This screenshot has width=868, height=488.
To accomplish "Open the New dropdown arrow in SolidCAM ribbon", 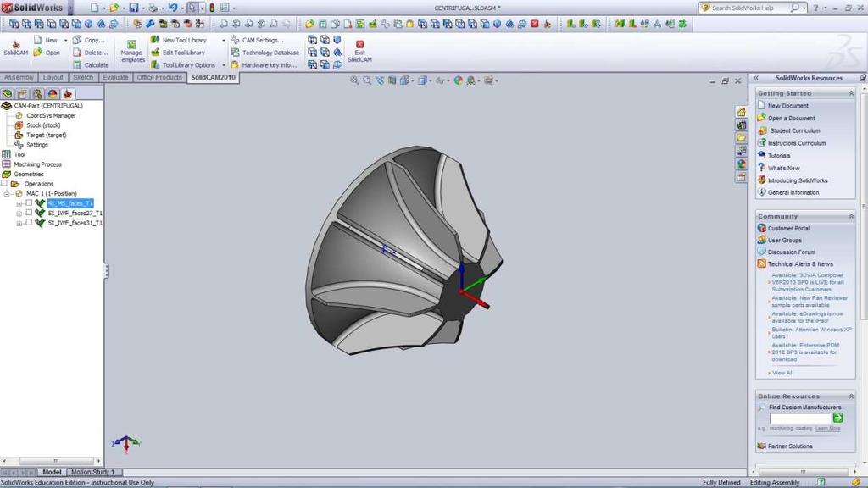I will pyautogui.click(x=65, y=41).
